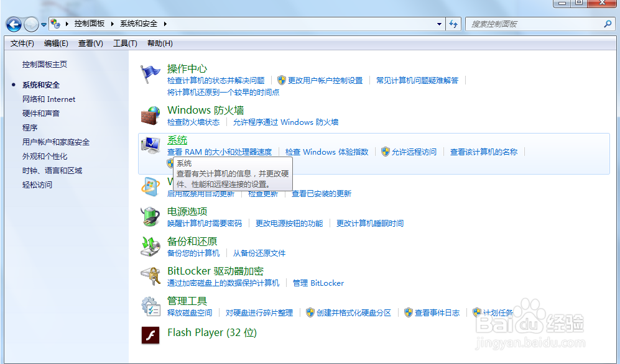This screenshot has height=364, width=620.
Task: Open the 工具(T) menu
Action: pos(125,43)
